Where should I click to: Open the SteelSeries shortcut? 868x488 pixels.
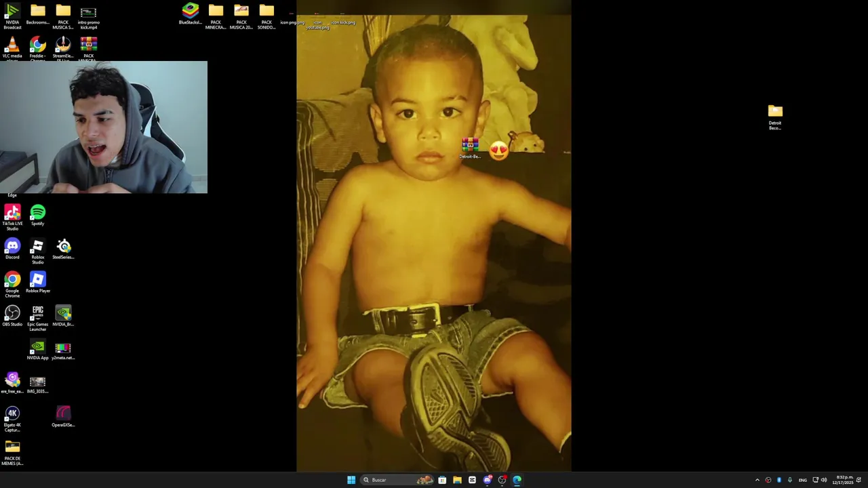click(63, 249)
